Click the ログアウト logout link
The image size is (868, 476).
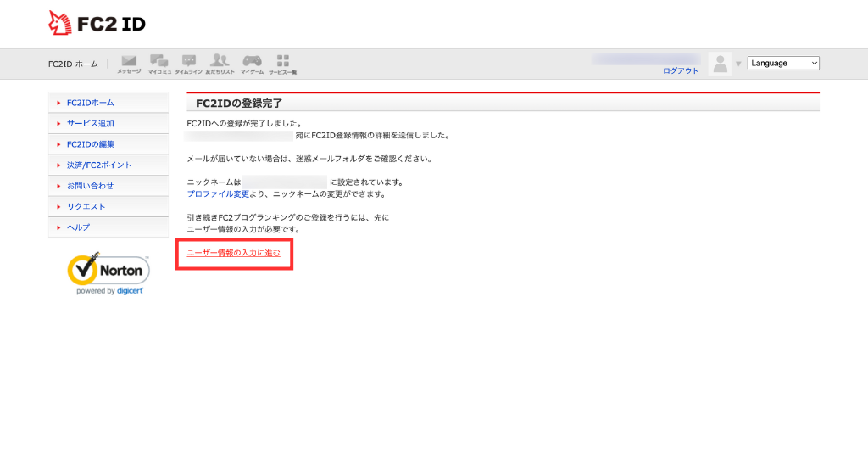point(681,71)
